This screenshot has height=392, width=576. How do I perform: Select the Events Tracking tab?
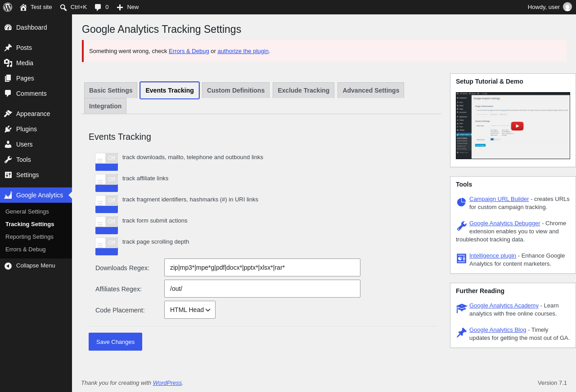170,90
